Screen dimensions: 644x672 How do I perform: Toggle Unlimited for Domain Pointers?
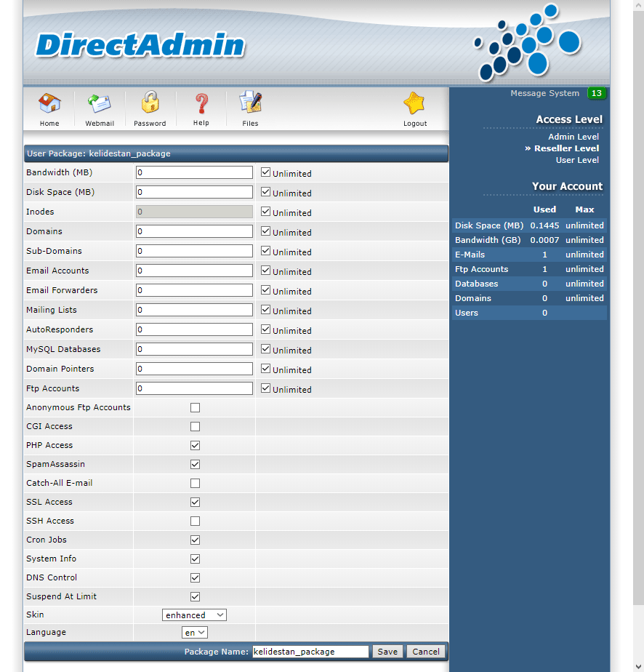point(265,369)
